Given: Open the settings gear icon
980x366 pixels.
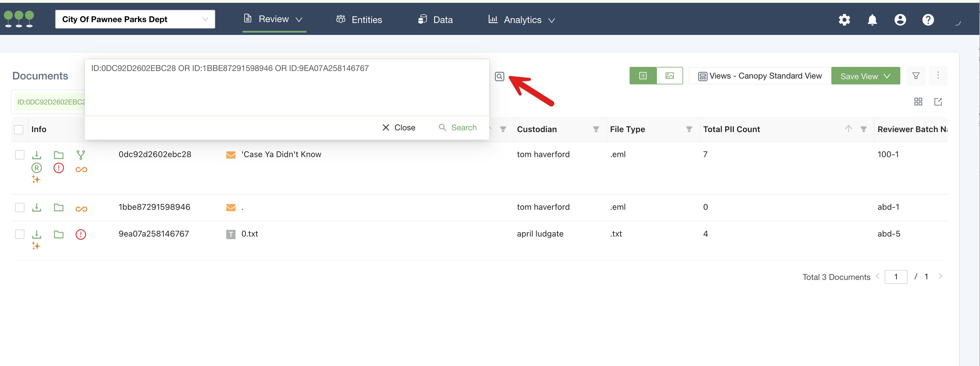Looking at the screenshot, I should 844,20.
